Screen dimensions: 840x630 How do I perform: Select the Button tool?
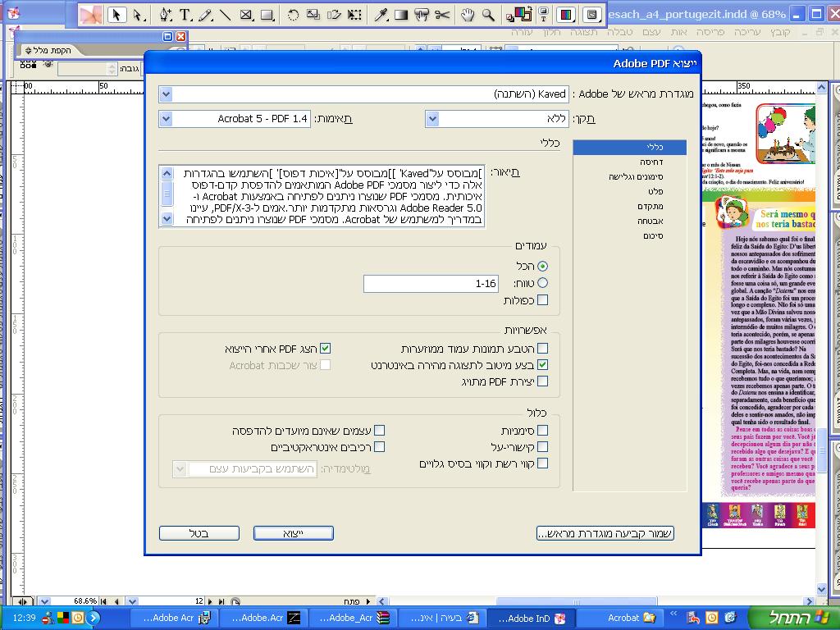tap(422, 15)
